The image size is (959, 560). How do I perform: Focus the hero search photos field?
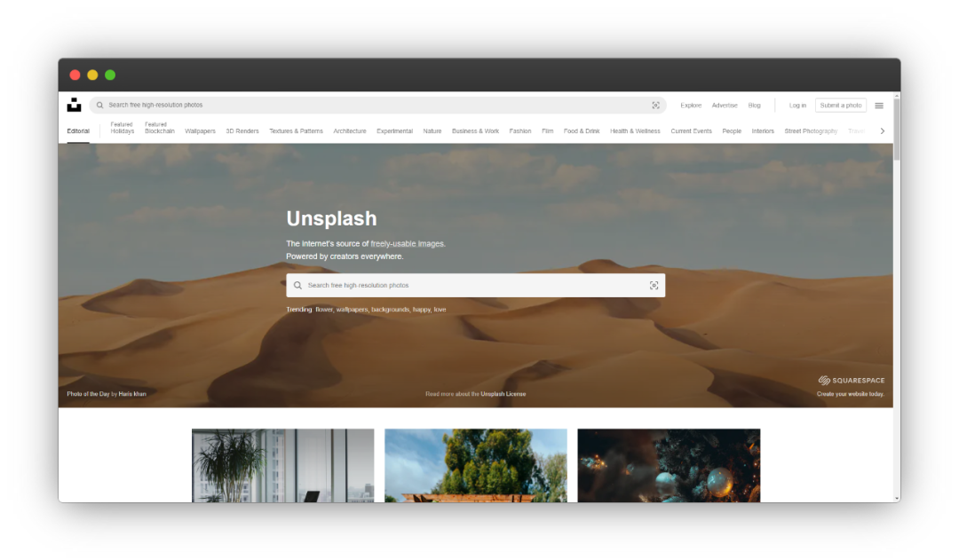point(476,286)
